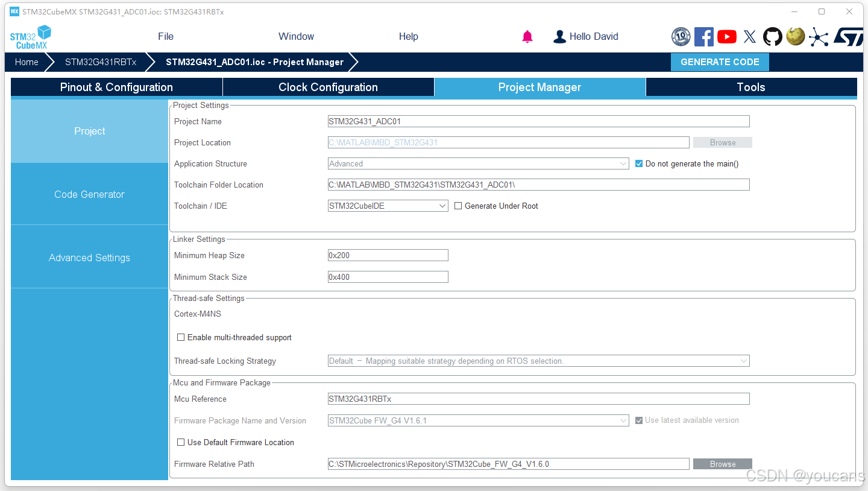This screenshot has height=491, width=868.
Task: Click the Project Location field
Action: pyautogui.click(x=509, y=142)
